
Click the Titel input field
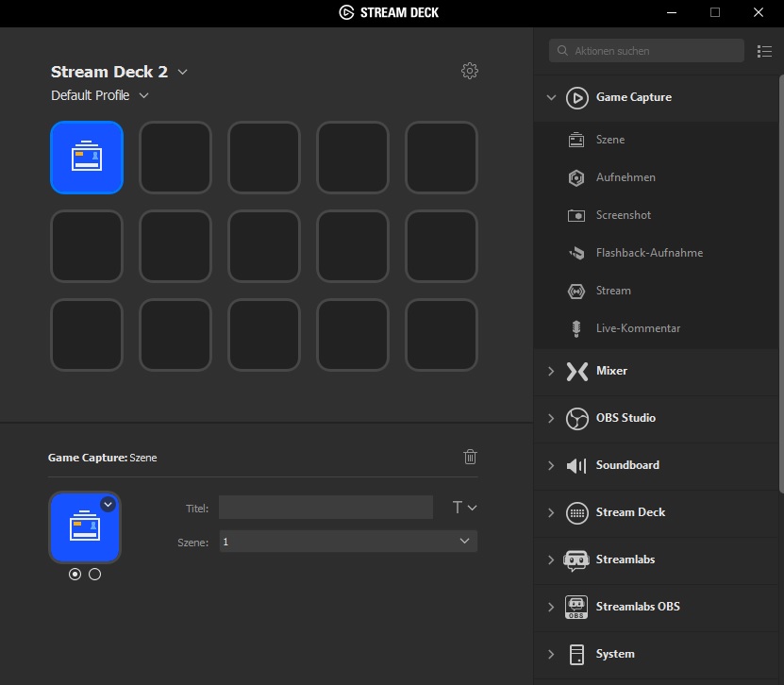pyautogui.click(x=325, y=508)
